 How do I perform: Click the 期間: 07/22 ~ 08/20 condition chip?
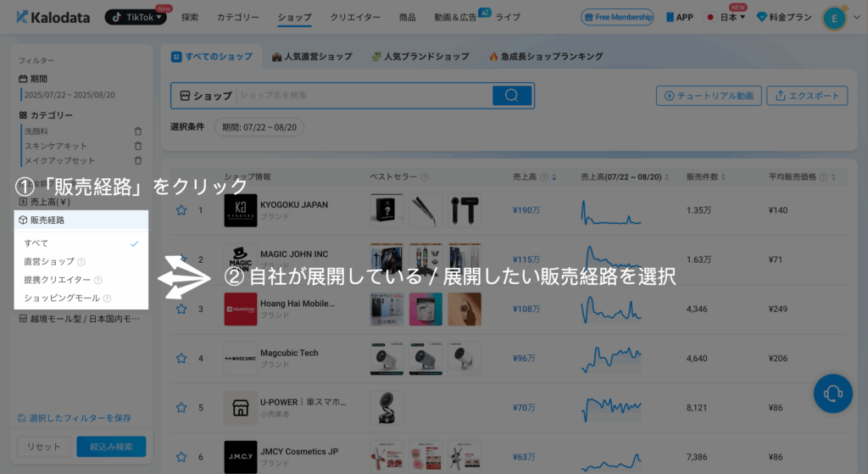point(259,127)
